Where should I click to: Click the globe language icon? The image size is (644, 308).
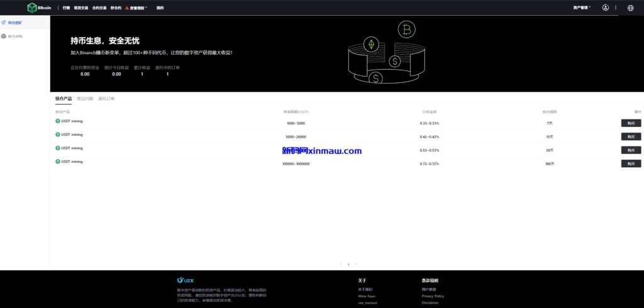click(x=630, y=8)
